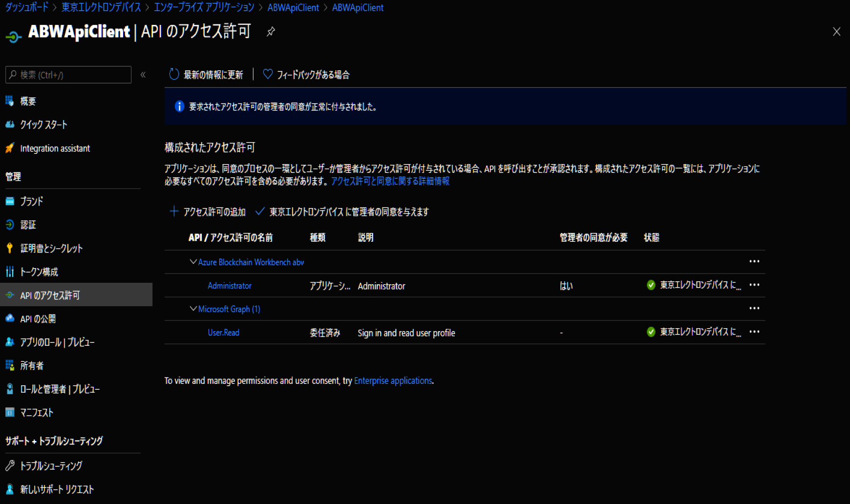Click the トークン構成 bars icon

pos(10,272)
